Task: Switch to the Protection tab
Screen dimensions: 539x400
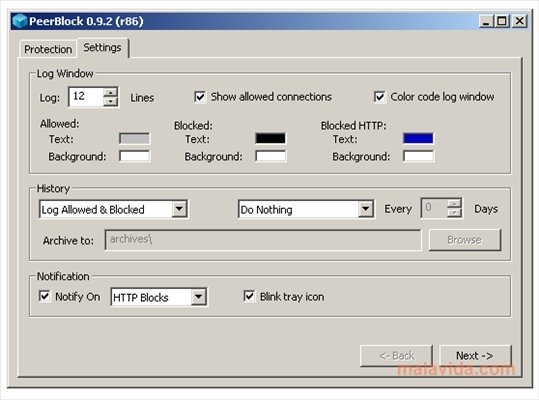Action: 48,49
